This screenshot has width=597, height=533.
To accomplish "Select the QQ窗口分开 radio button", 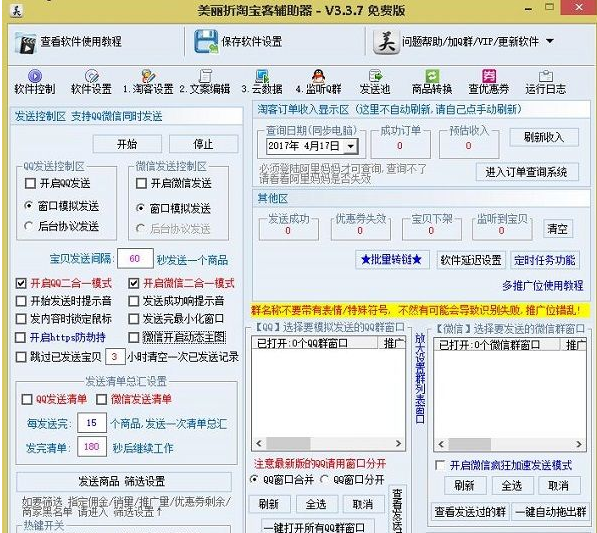I will pyautogui.click(x=325, y=479).
